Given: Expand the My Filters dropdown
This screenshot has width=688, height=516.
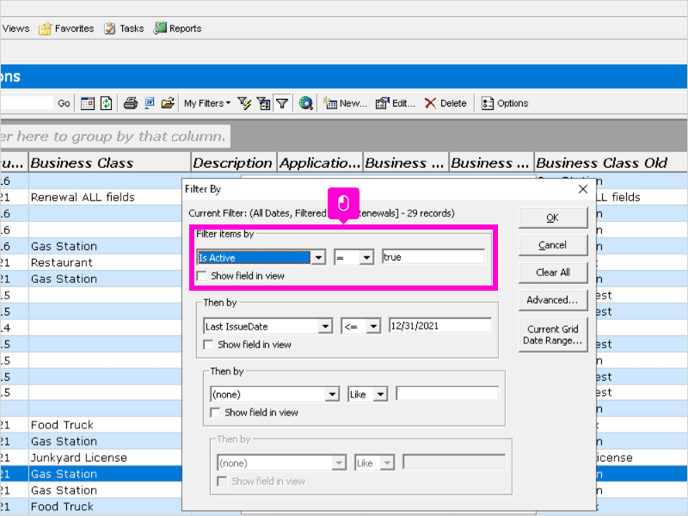Looking at the screenshot, I should click(207, 104).
